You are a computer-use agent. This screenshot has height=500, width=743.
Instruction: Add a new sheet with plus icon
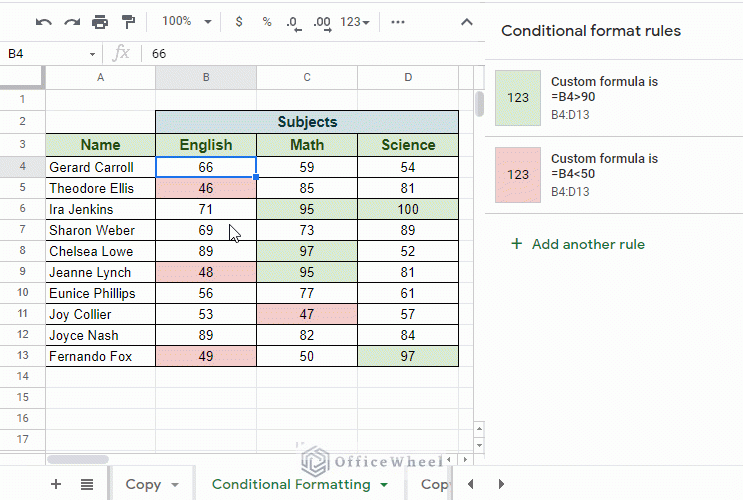click(56, 484)
